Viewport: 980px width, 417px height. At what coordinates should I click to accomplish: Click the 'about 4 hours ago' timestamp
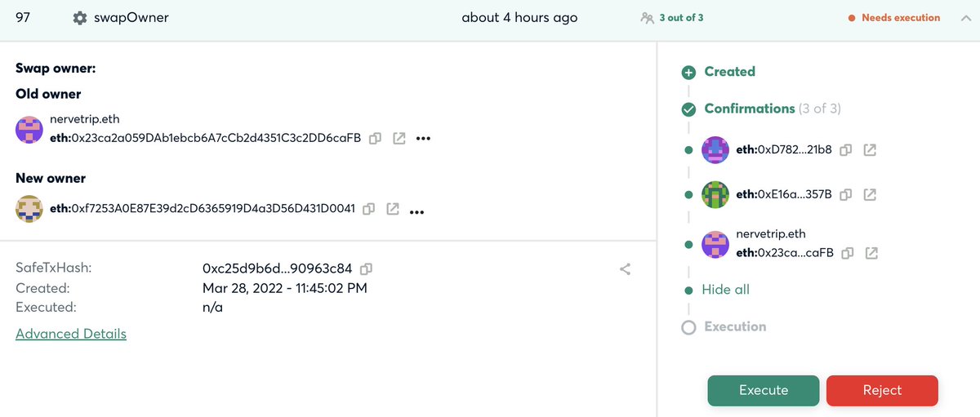pos(519,17)
